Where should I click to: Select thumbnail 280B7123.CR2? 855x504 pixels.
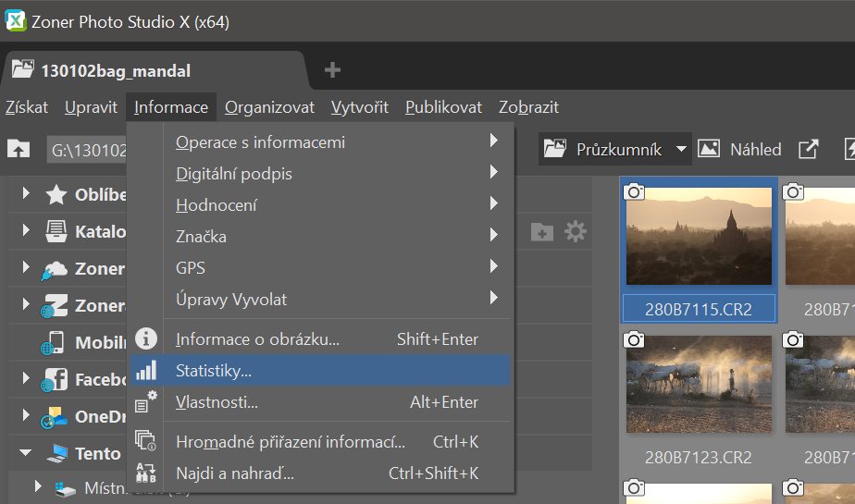pyautogui.click(x=699, y=384)
